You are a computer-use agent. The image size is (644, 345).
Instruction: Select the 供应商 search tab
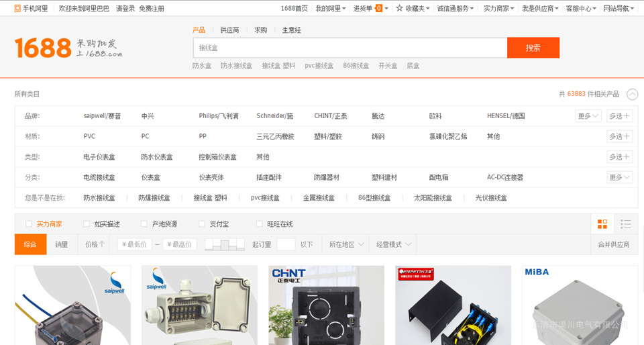[229, 30]
